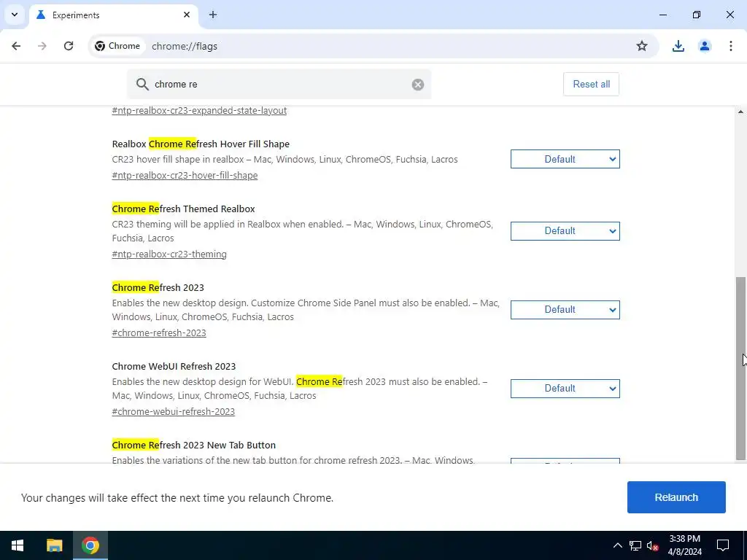Open #ntp-realbox-cr23-expanded-state-layout link
747x560 pixels.
click(x=199, y=111)
